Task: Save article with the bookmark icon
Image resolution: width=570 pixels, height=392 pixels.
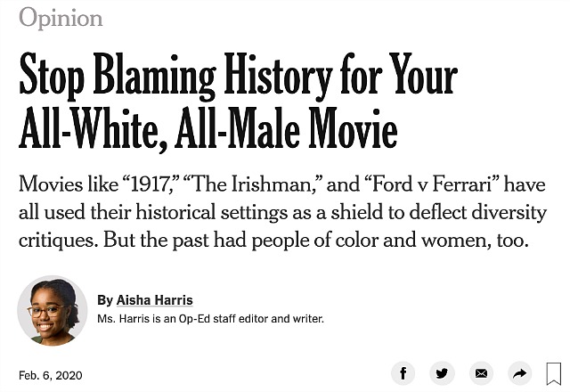Action: point(554,373)
